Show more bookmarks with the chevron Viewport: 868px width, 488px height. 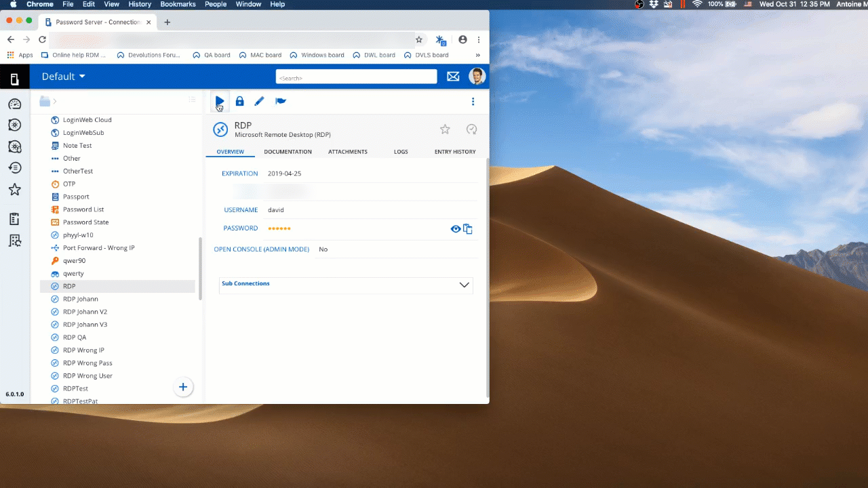pyautogui.click(x=478, y=56)
